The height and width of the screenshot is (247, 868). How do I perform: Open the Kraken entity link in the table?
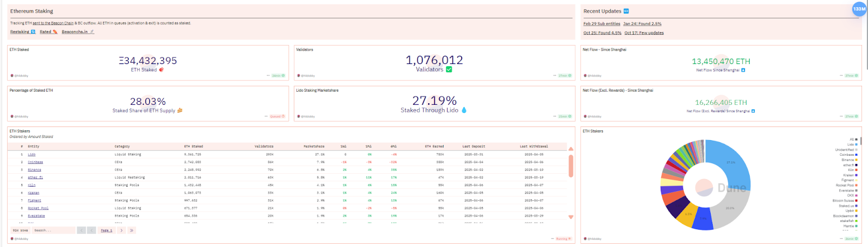[34, 193]
